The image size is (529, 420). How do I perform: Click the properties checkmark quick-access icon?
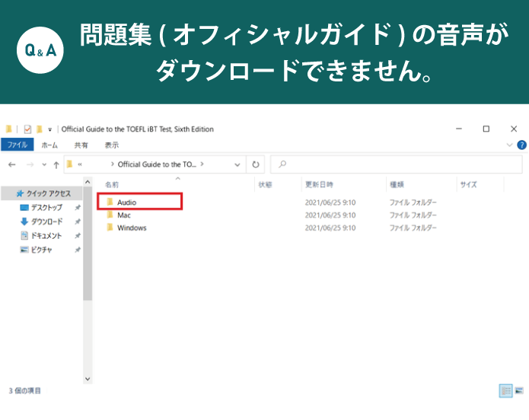(27, 129)
